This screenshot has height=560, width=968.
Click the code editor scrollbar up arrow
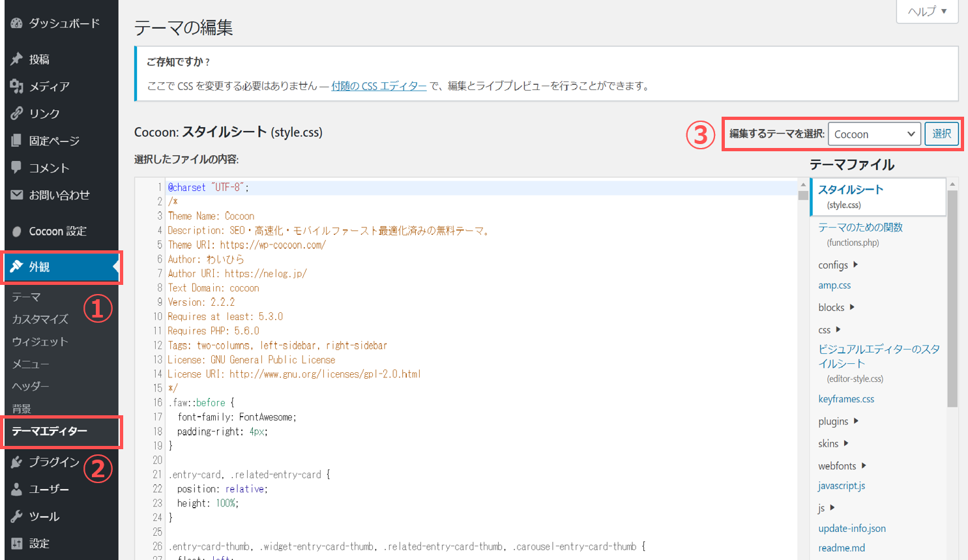pos(803,184)
